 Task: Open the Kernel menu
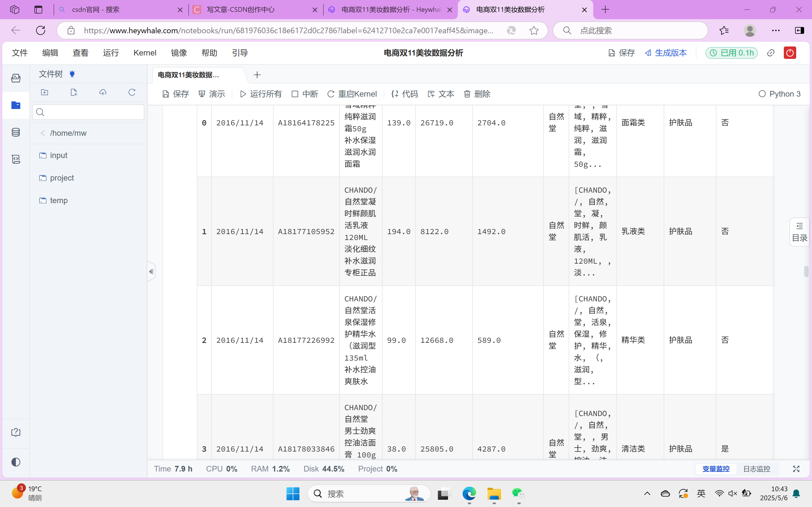(x=145, y=53)
